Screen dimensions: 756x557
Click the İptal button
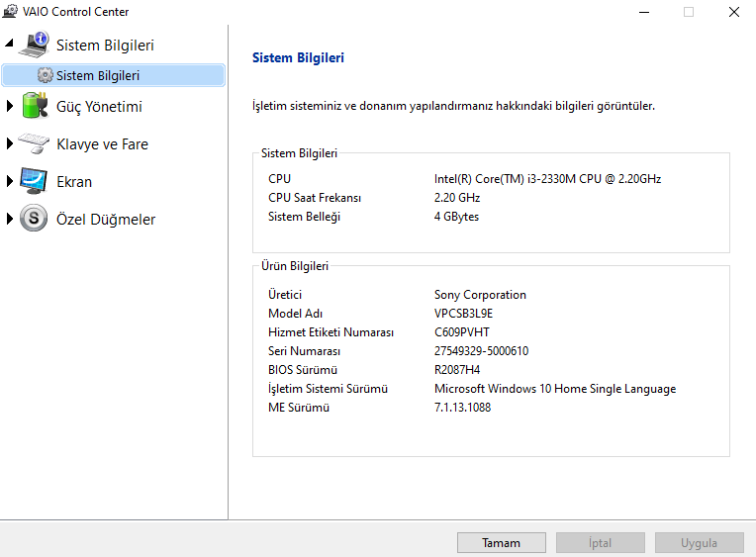pos(601,543)
